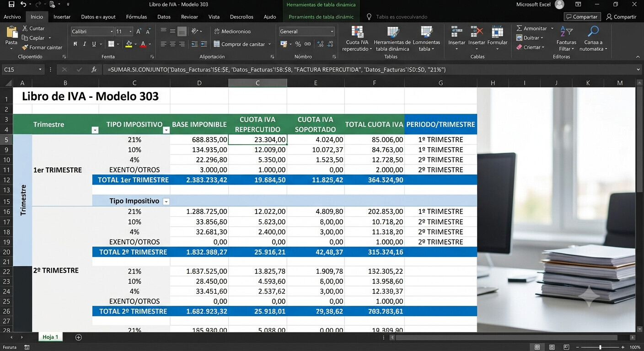Click the Cariaa a automatika magnifier icon
The width and height of the screenshot is (644, 351).
[593, 32]
